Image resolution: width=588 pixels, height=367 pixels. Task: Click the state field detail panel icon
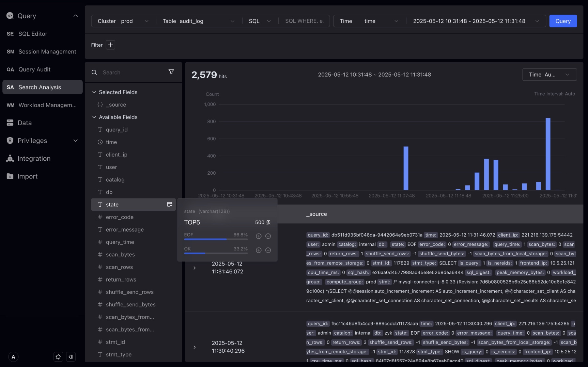169,205
